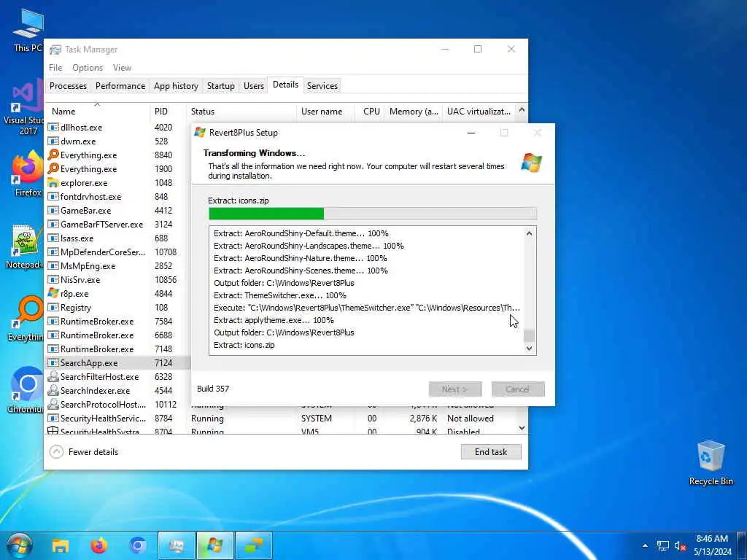
Task: Select RuntimeBroker.exe with PID 7584
Action: 117,322
